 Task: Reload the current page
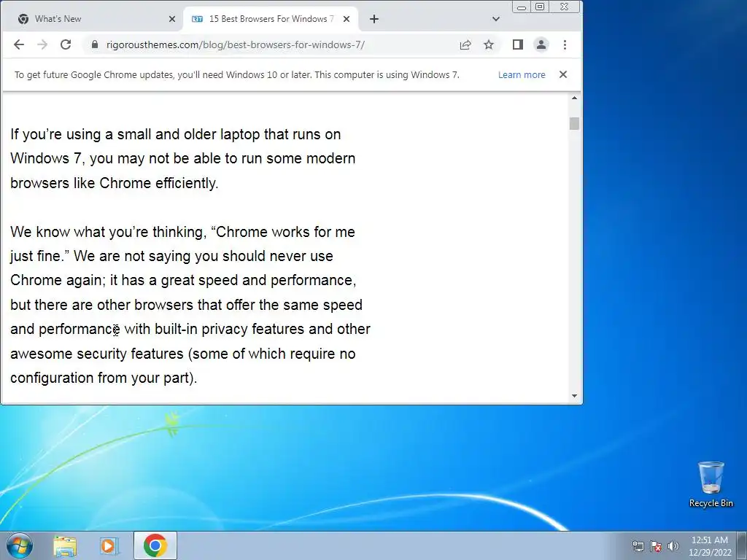(66, 44)
